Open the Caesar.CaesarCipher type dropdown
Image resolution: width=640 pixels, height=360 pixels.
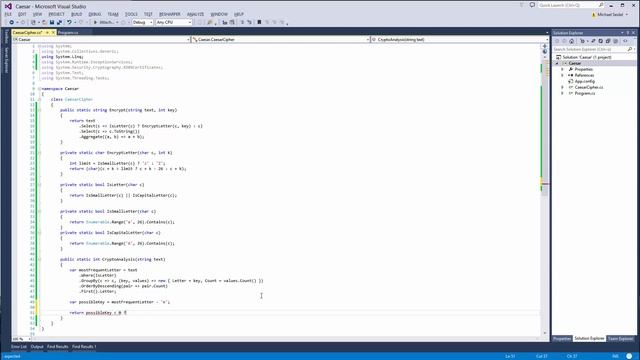280,40
